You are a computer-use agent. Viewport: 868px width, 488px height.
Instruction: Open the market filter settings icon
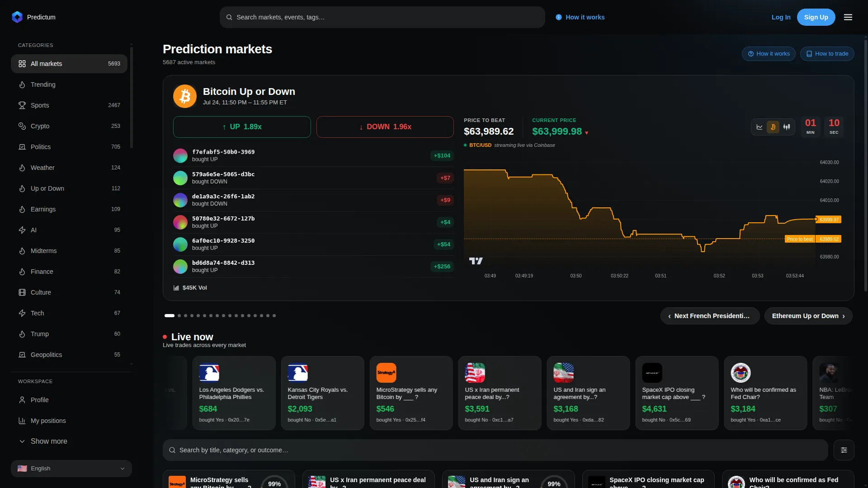[x=844, y=450]
